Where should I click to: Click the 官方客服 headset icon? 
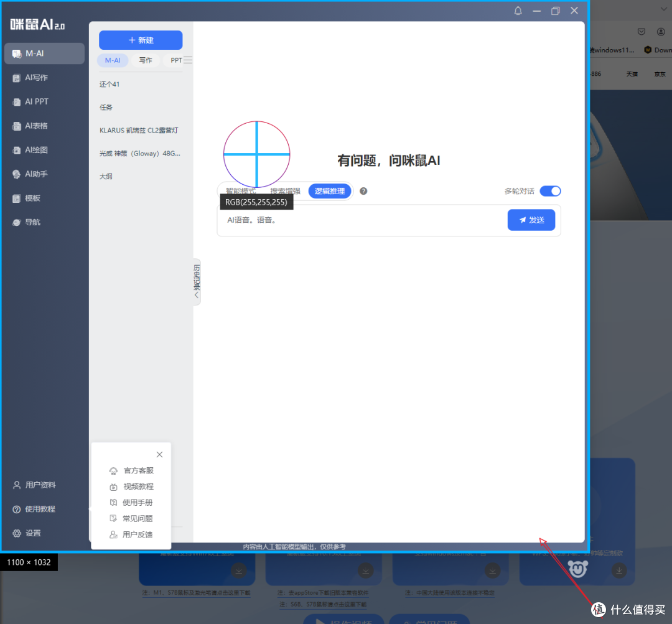[113, 471]
